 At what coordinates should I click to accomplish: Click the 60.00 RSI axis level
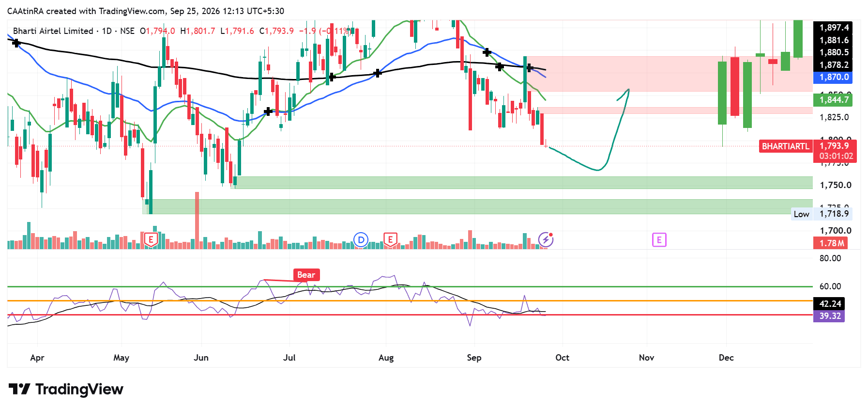pos(830,286)
